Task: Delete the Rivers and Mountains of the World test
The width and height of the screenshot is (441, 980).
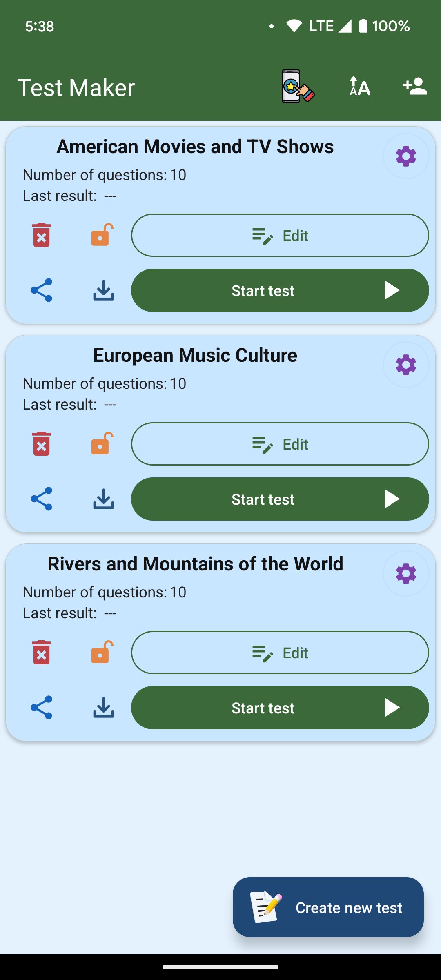Action: click(x=41, y=653)
